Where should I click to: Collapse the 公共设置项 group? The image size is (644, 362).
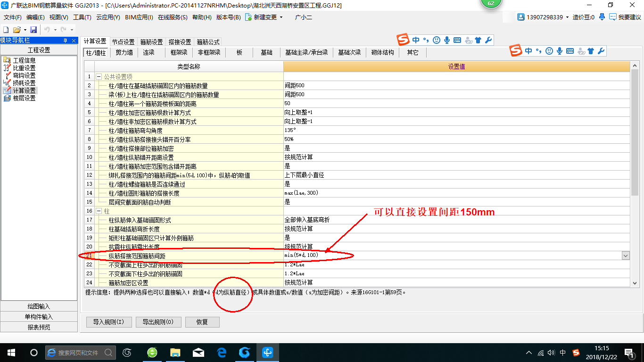tap(99, 77)
